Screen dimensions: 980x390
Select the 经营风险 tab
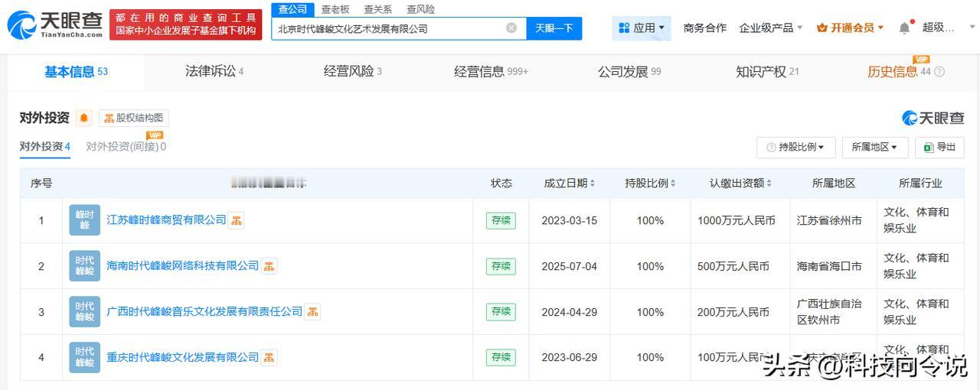pyautogui.click(x=352, y=71)
